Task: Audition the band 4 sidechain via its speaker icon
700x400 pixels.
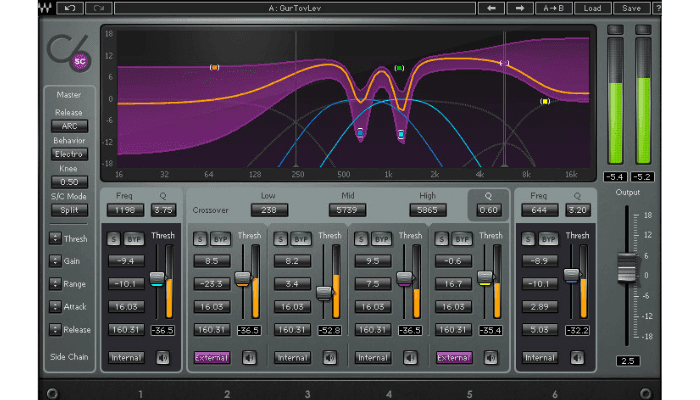Action: (410, 358)
